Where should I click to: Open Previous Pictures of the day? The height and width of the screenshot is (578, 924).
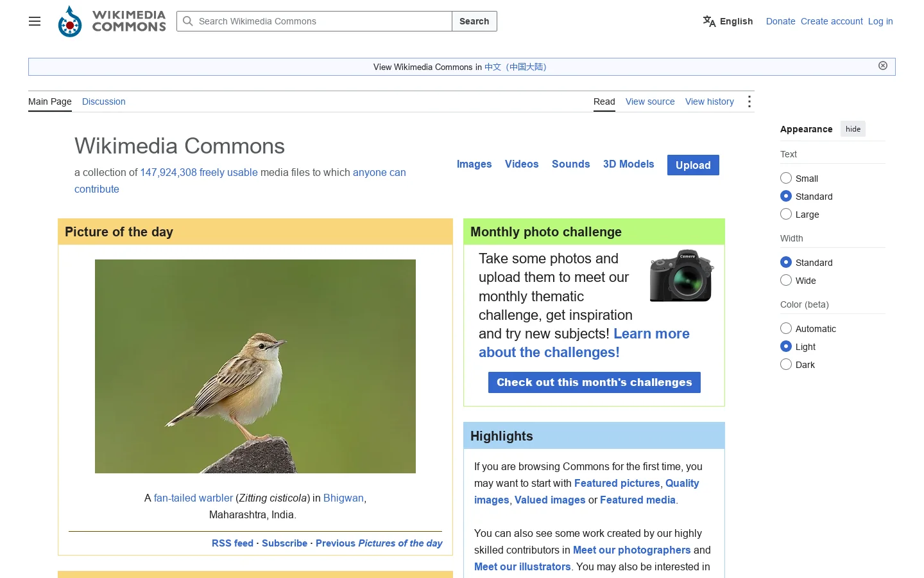point(379,543)
